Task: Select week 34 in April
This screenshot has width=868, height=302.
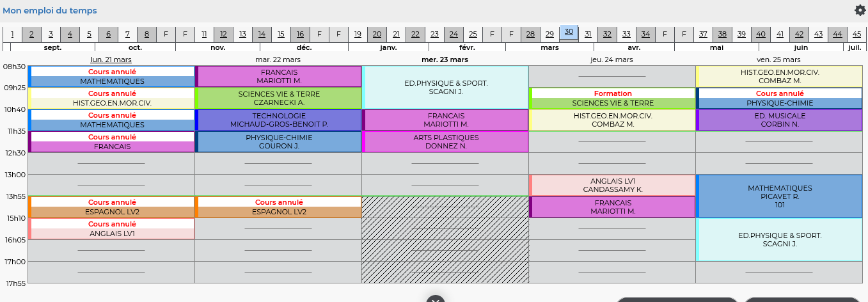Action: [645, 35]
